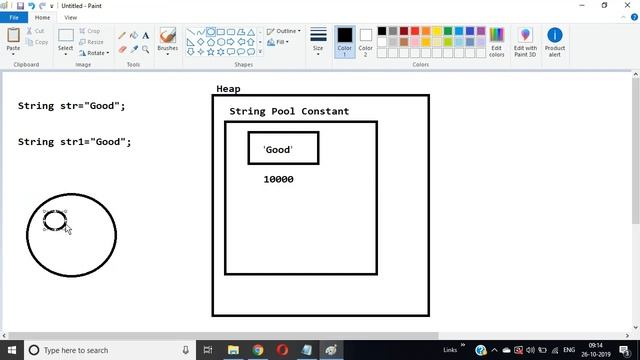The width and height of the screenshot is (640, 360).
Task: Pick the green color swatch
Action: pyautogui.click(x=448, y=31)
